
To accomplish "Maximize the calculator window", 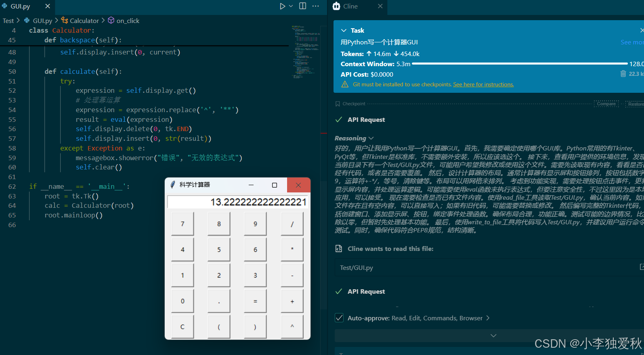I will (x=275, y=185).
